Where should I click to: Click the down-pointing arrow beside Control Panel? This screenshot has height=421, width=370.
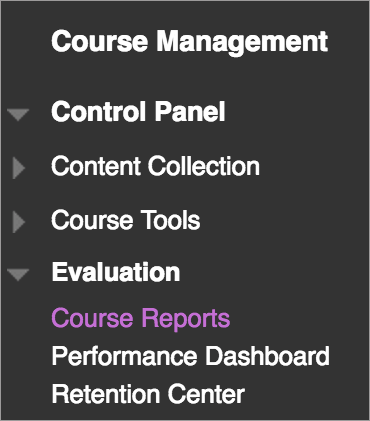point(18,115)
